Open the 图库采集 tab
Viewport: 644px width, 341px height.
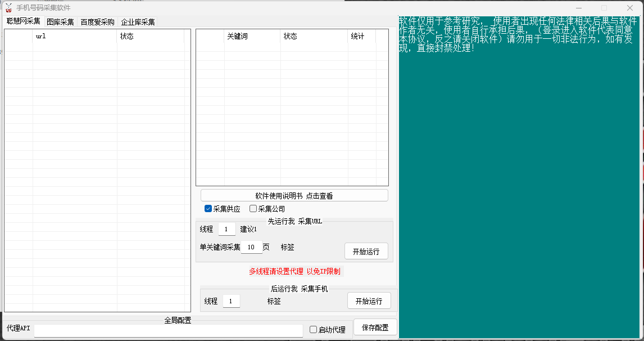pos(60,22)
